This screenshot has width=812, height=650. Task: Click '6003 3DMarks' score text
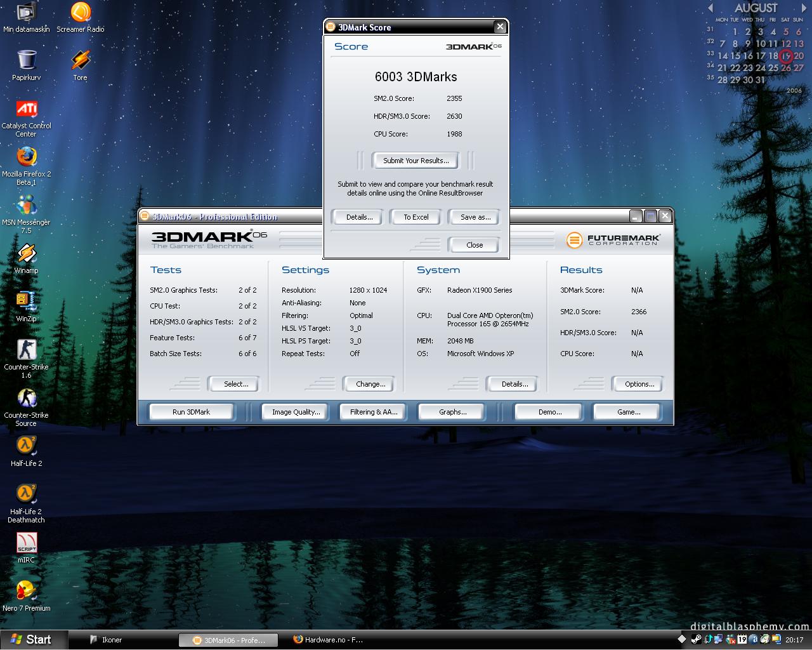coord(416,77)
